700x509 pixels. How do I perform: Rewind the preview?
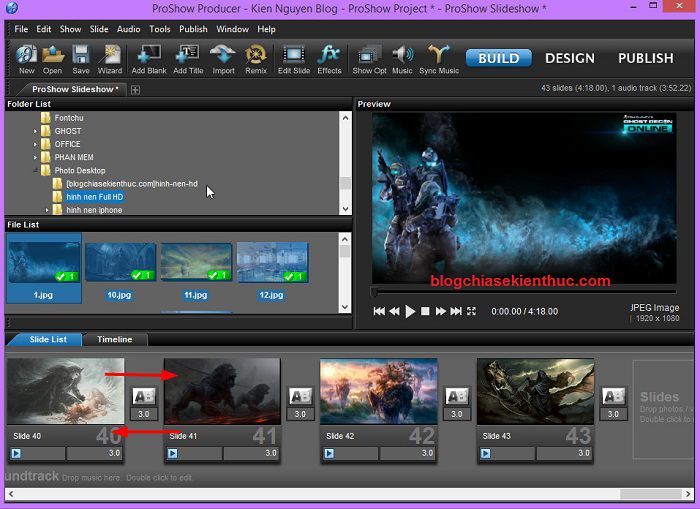tap(395, 311)
